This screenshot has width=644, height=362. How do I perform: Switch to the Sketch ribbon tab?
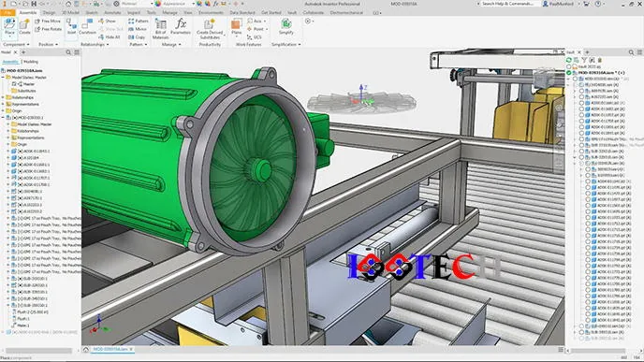(x=91, y=13)
